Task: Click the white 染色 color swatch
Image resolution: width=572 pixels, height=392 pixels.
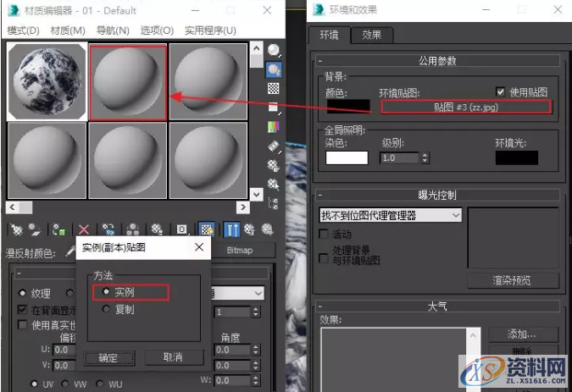Action: (x=347, y=157)
